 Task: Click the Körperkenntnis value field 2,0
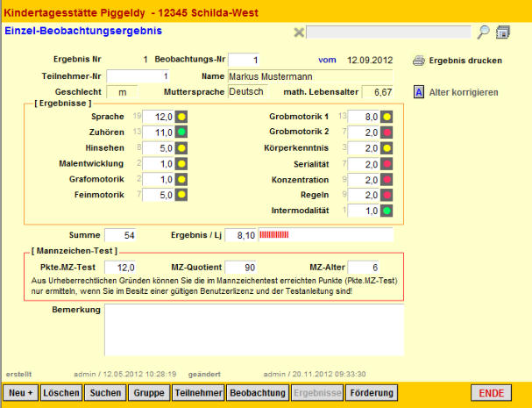coord(364,148)
